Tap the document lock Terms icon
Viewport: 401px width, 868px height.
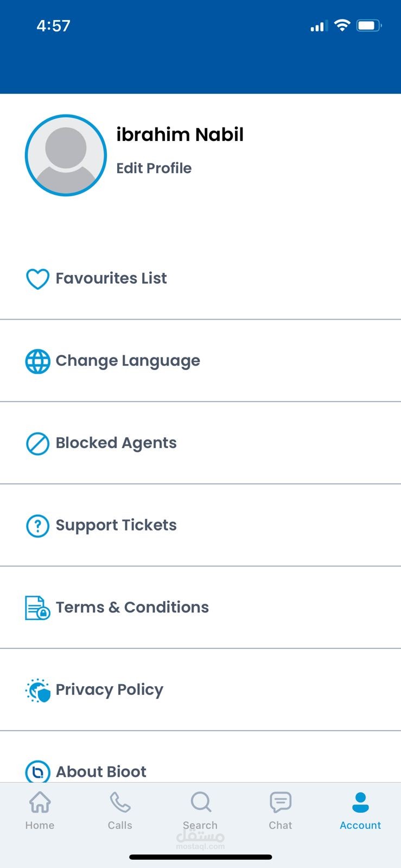37,608
